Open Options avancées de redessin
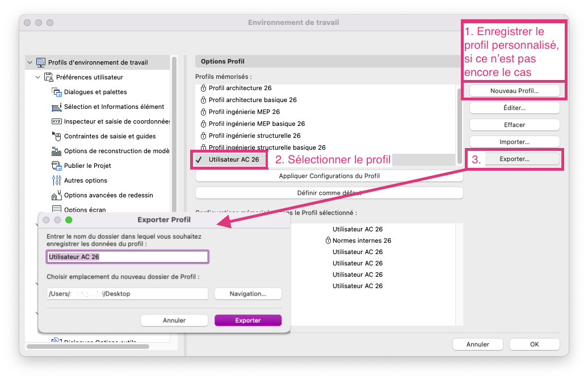The height and width of the screenshot is (380, 588). point(108,195)
